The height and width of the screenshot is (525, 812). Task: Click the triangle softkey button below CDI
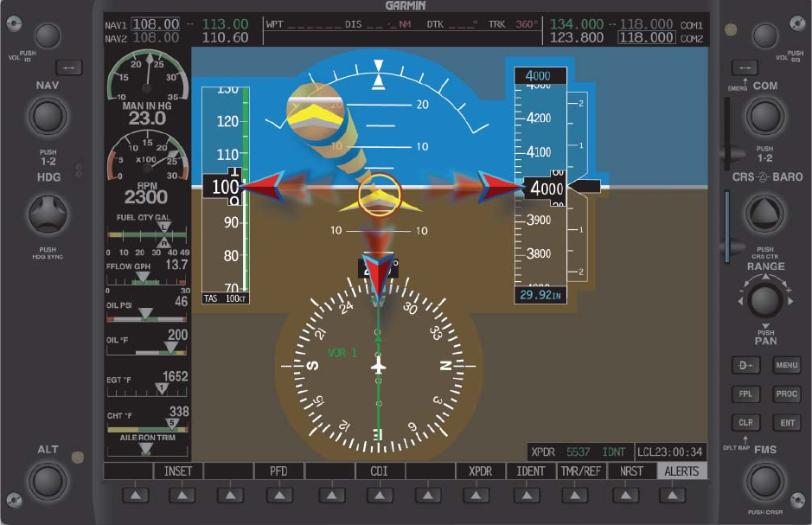click(380, 496)
